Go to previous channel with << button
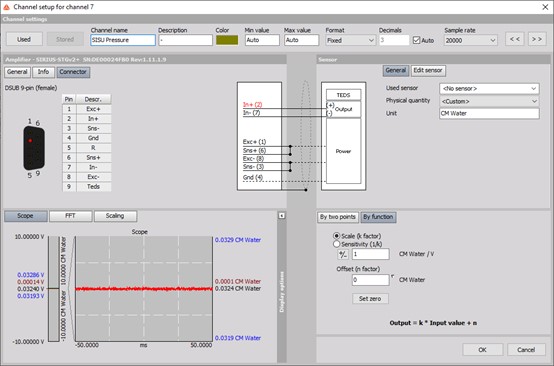Viewport: 554px width, 366px height. pos(515,39)
